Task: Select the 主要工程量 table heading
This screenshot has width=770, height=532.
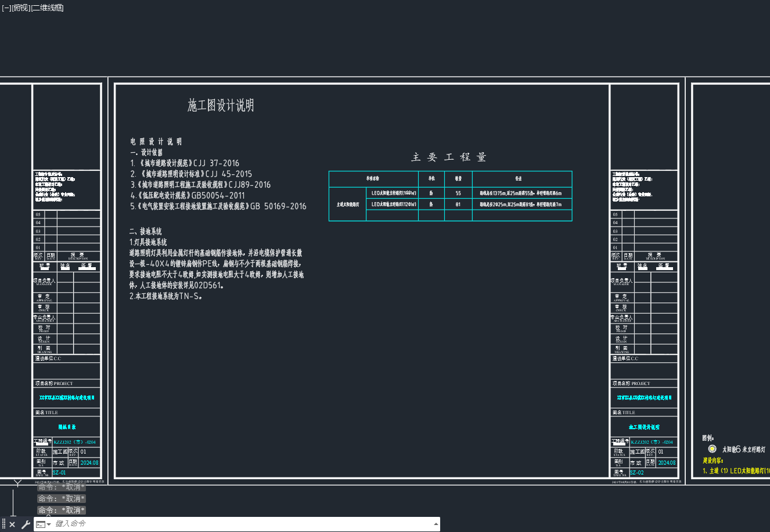Action: click(449, 157)
